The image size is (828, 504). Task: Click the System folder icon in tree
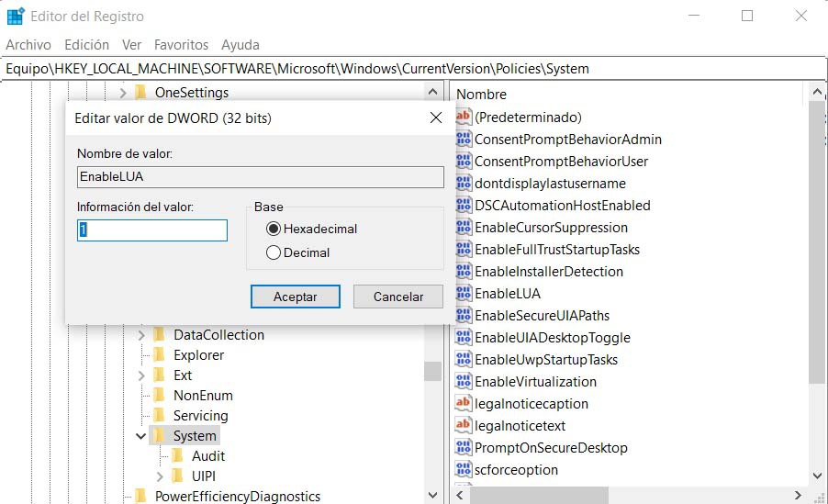(x=159, y=436)
